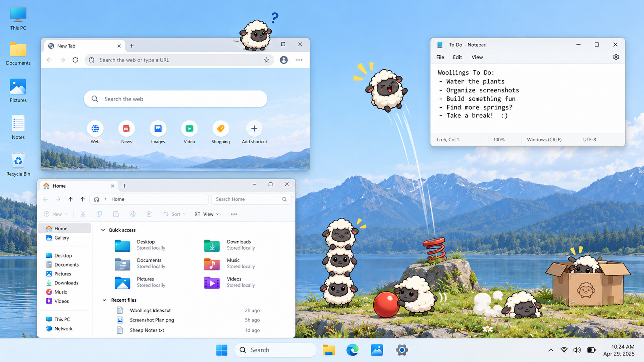Open Edge browser from taskbar
The width and height of the screenshot is (644, 362).
coord(353,350)
